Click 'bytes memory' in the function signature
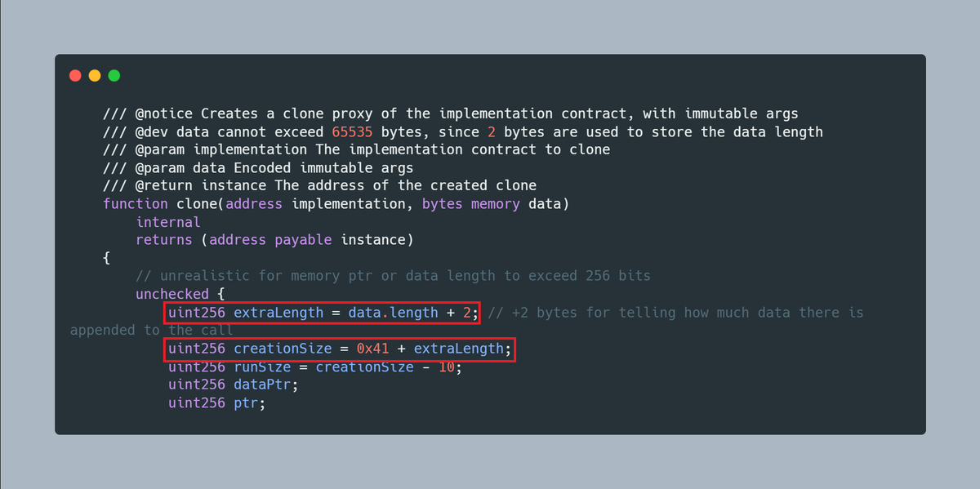The image size is (980, 489). click(x=470, y=204)
